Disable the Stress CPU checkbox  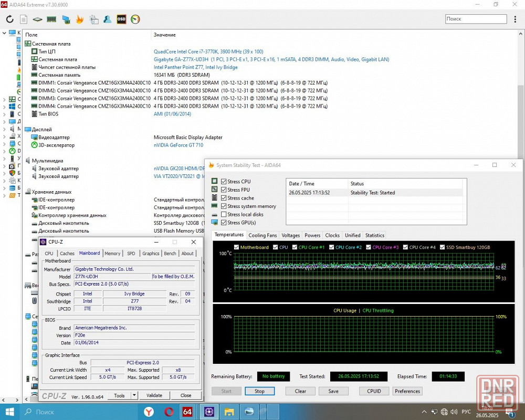pyautogui.click(x=224, y=182)
